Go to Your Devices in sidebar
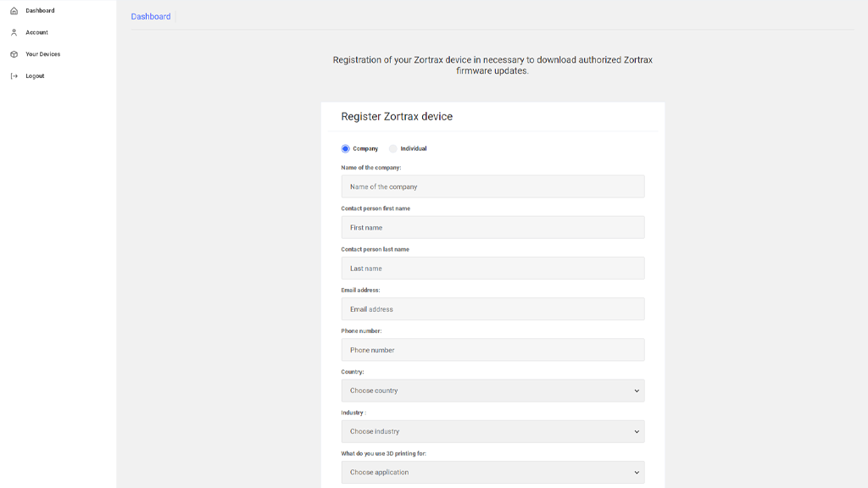868x488 pixels. (x=42, y=54)
